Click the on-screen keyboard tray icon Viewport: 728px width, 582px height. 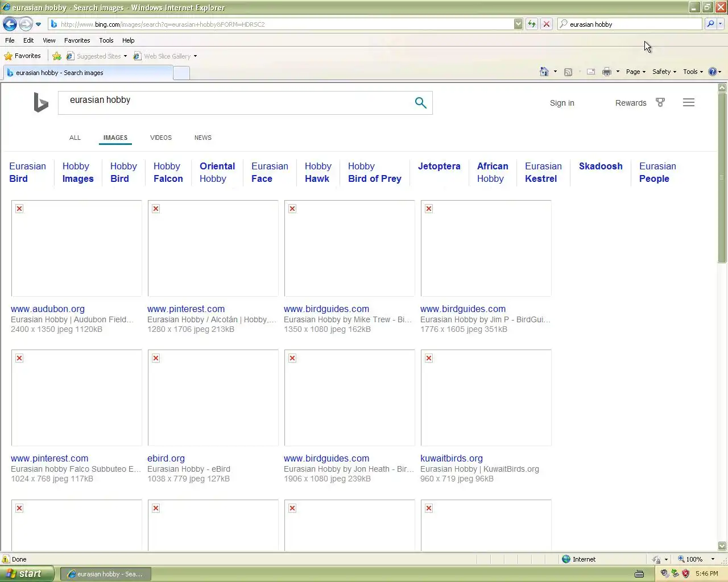coord(639,573)
